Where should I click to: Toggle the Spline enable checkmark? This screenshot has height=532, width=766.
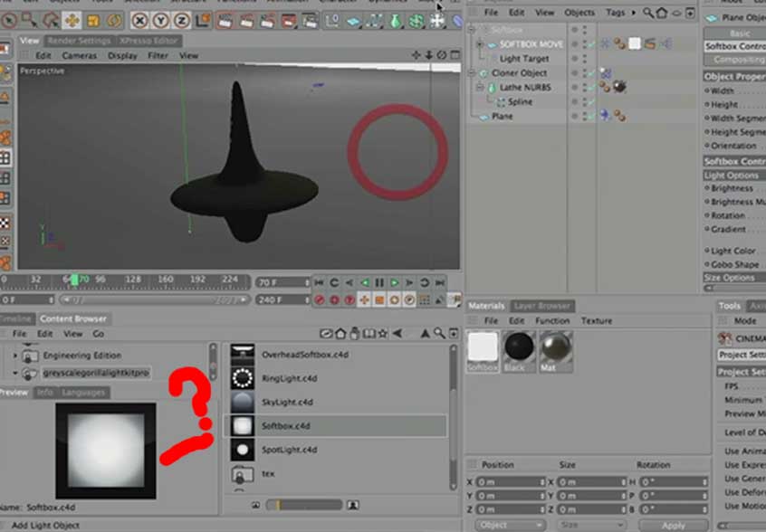click(591, 102)
